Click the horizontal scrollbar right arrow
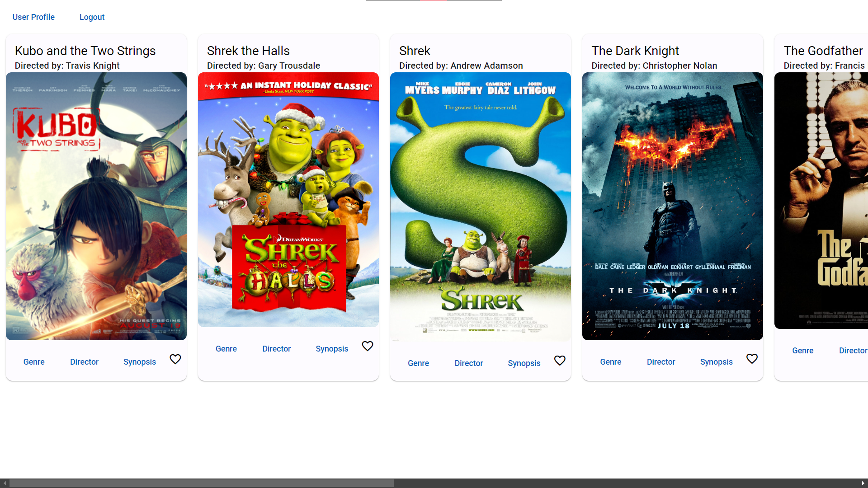 pos(863,483)
